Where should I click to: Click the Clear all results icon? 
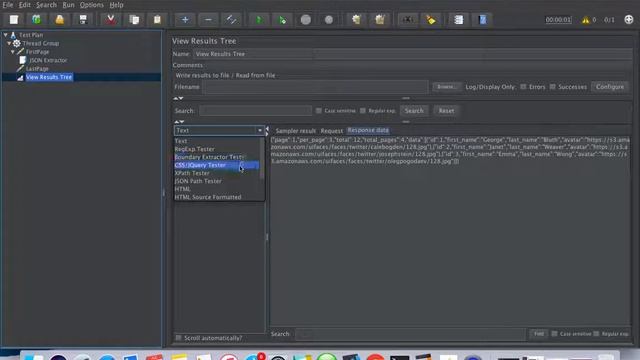(380, 20)
